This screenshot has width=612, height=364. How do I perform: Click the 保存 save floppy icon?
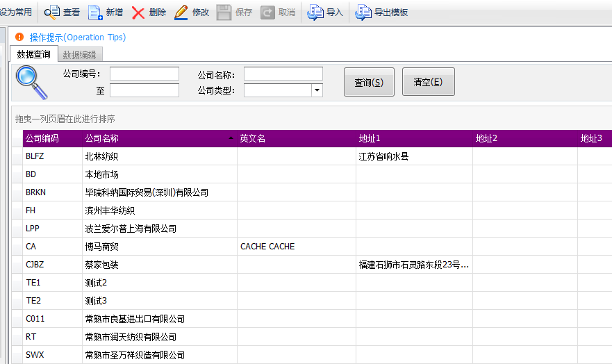point(224,13)
